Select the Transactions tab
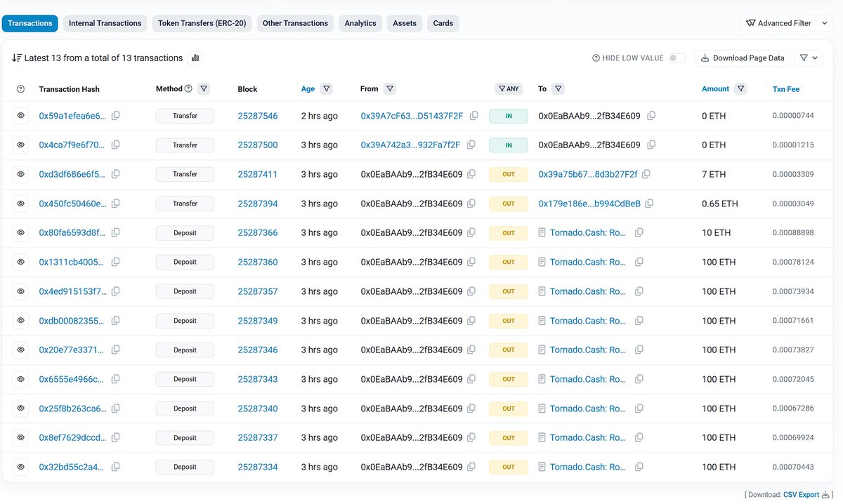The image size is (843, 504). pyautogui.click(x=30, y=23)
